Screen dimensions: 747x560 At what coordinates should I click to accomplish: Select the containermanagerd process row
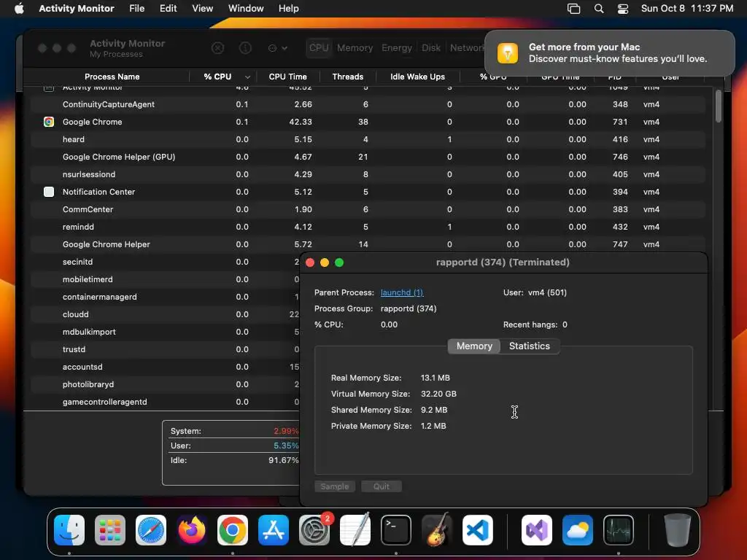click(166, 297)
